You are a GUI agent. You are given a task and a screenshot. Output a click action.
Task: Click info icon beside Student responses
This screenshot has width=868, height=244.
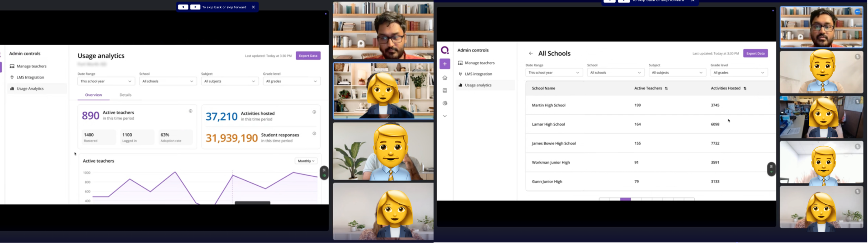[314, 134]
